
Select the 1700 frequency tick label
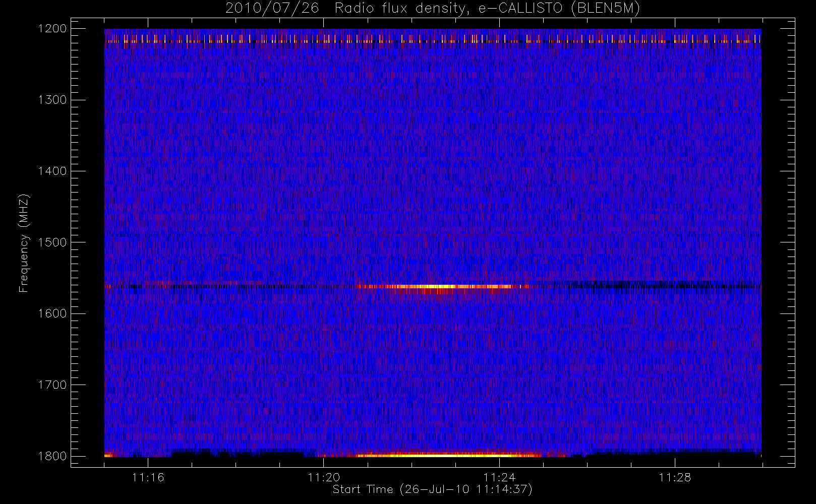pos(52,385)
